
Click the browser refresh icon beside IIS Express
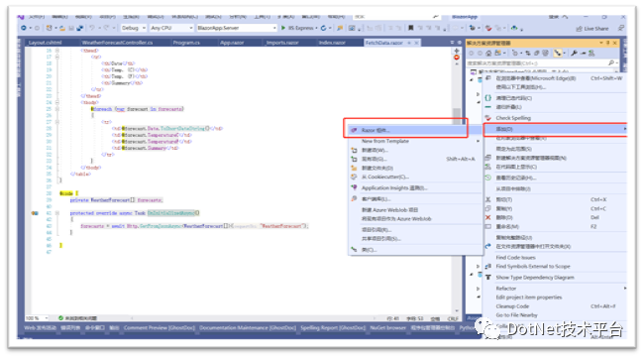(x=323, y=28)
